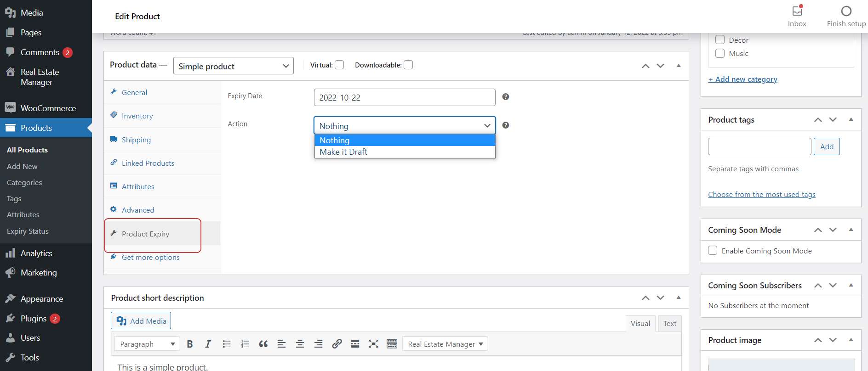Click the Finish setup circle icon
Screen dimensions: 868x371
point(846,11)
